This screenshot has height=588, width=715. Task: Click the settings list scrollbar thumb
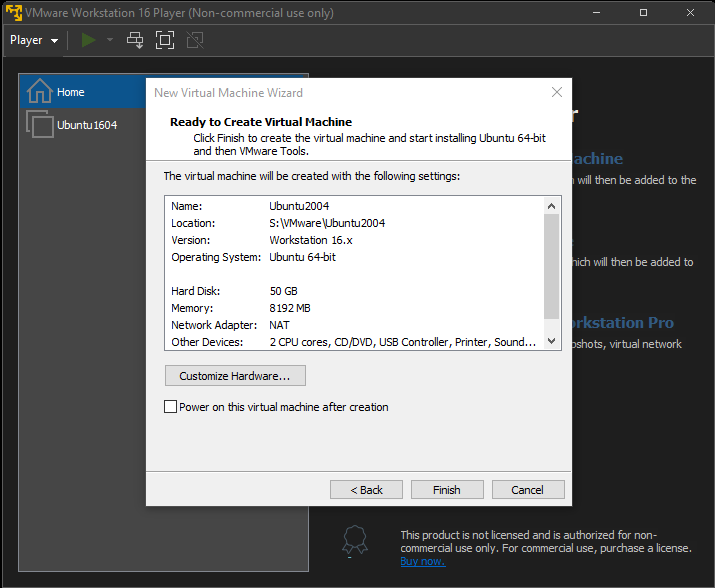[551, 266]
